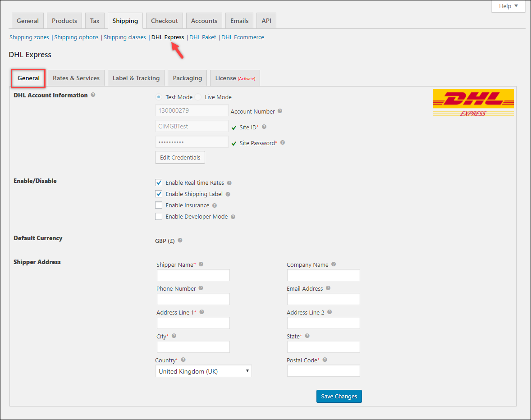Click help icon beside City label
Screen dimensions: 531x420
[174, 336]
